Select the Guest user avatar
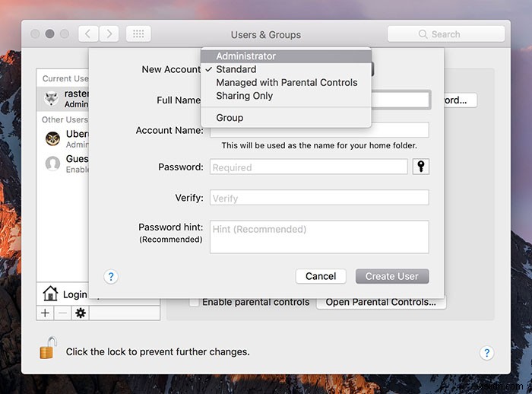Viewport: 532px width, 394px height. coord(52,164)
